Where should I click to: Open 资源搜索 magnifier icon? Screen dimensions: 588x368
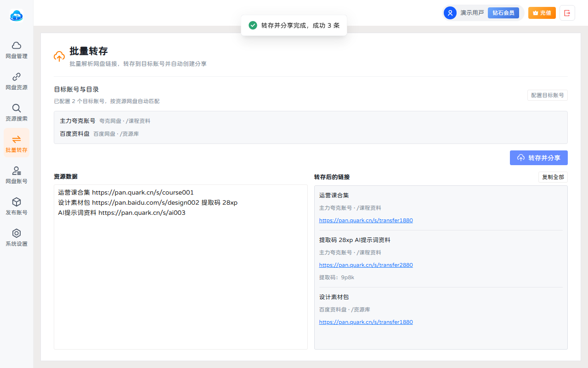[17, 108]
